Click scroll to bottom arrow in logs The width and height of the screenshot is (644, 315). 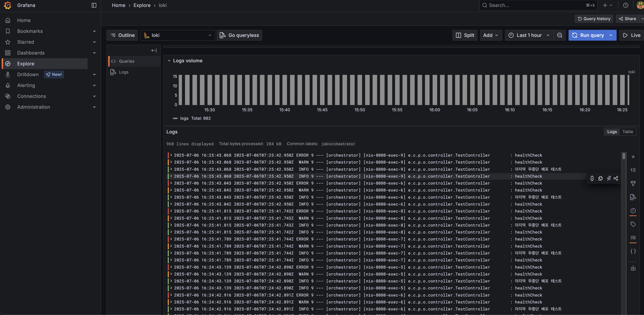point(633,156)
